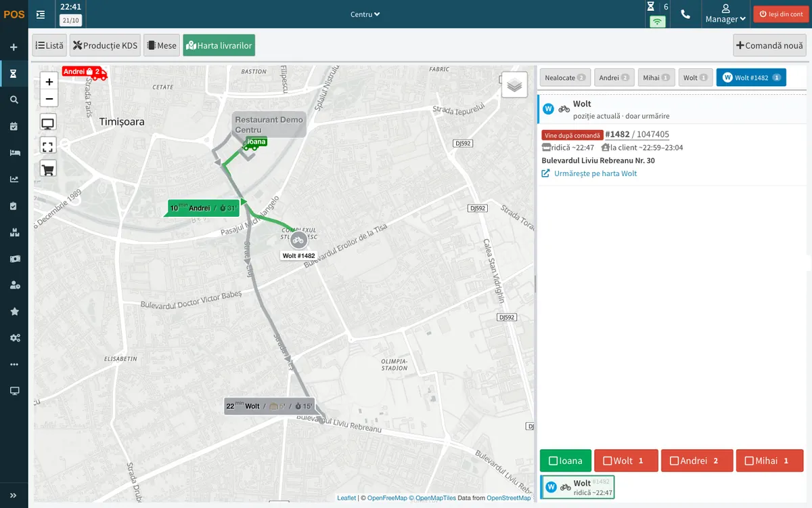The image size is (812, 508).
Task: Open the monitor display icon in sidebar
Action: [x=14, y=390]
